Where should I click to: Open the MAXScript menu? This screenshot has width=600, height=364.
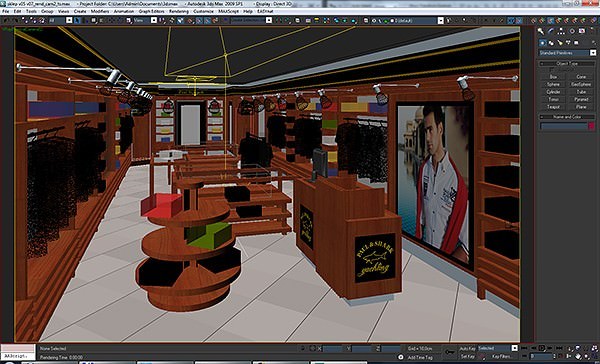pyautogui.click(x=228, y=11)
